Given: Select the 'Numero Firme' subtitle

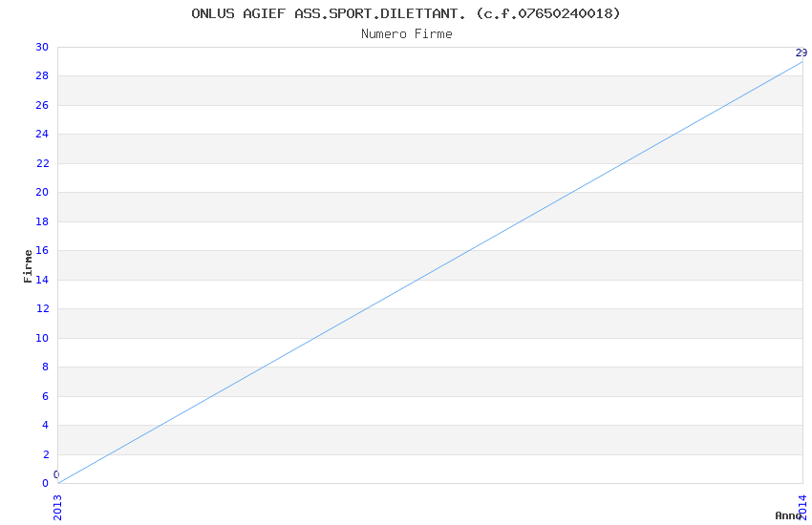Looking at the screenshot, I should pyautogui.click(x=407, y=34).
